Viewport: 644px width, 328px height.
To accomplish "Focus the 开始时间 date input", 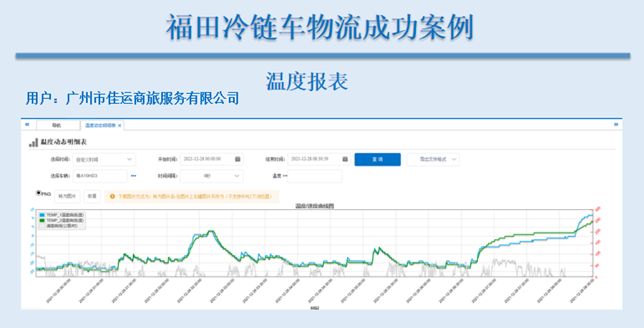I will pyautogui.click(x=212, y=159).
